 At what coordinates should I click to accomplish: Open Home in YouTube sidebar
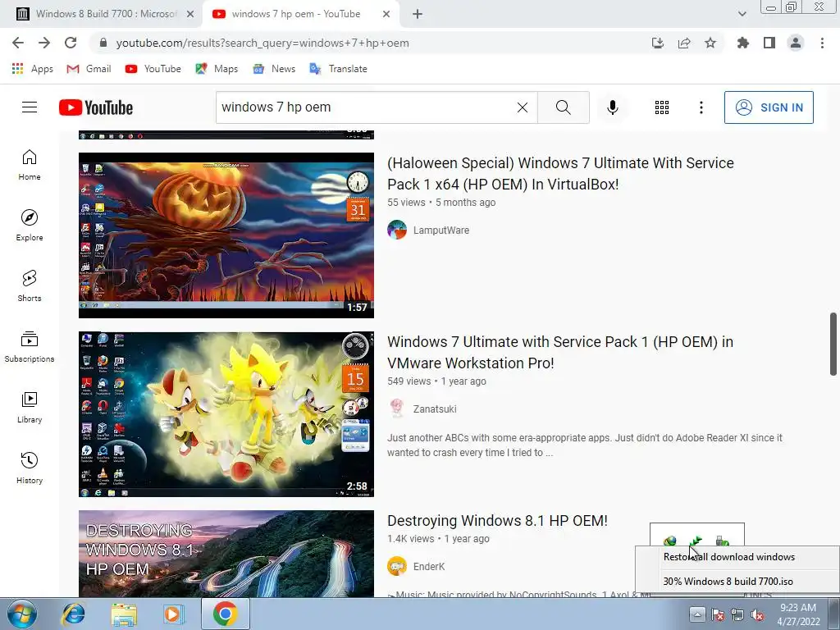tap(30, 165)
